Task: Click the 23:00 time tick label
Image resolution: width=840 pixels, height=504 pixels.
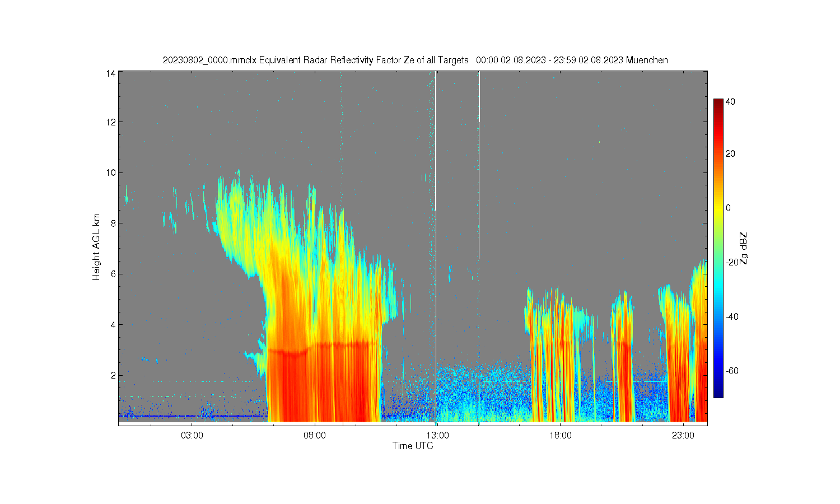Action: (683, 435)
